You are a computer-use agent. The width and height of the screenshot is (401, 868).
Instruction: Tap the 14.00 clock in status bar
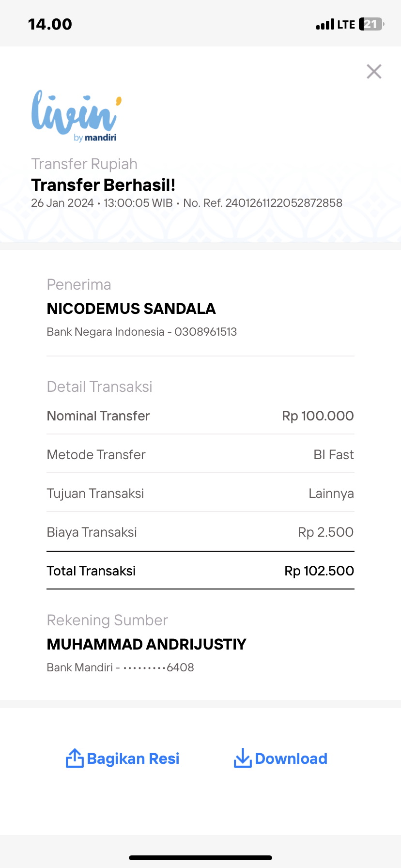(50, 24)
